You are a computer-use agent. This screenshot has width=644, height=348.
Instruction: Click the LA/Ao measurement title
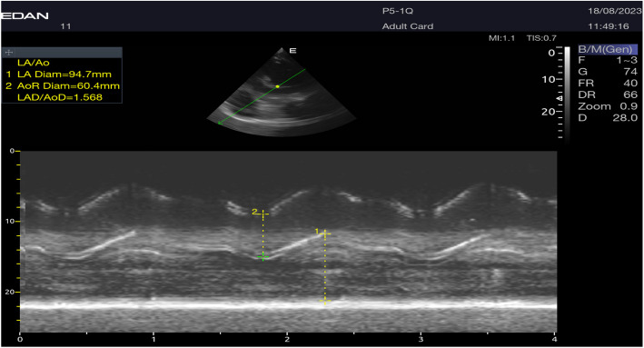[34, 63]
